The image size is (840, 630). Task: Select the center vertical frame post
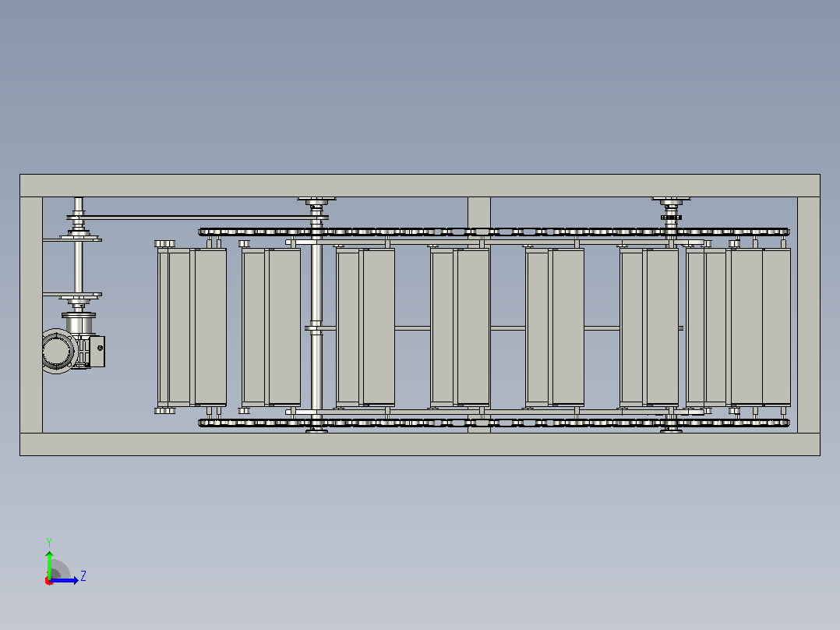[479, 213]
